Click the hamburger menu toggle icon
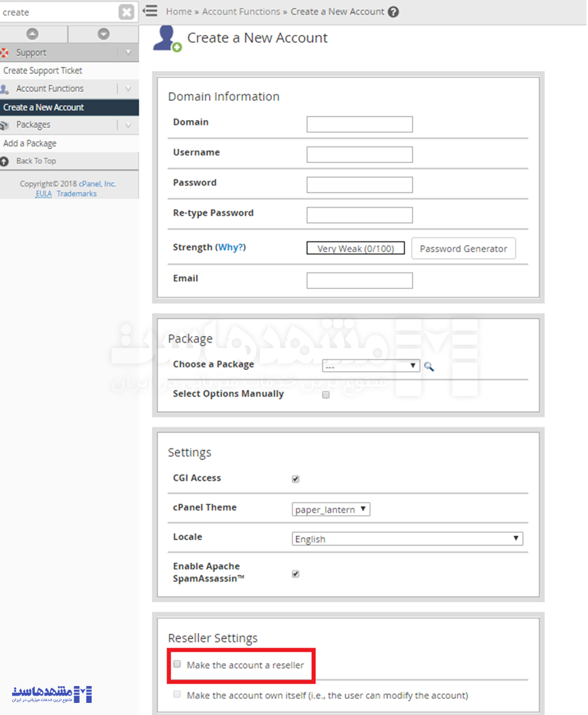Screen dimensions: 588x715 (x=150, y=11)
